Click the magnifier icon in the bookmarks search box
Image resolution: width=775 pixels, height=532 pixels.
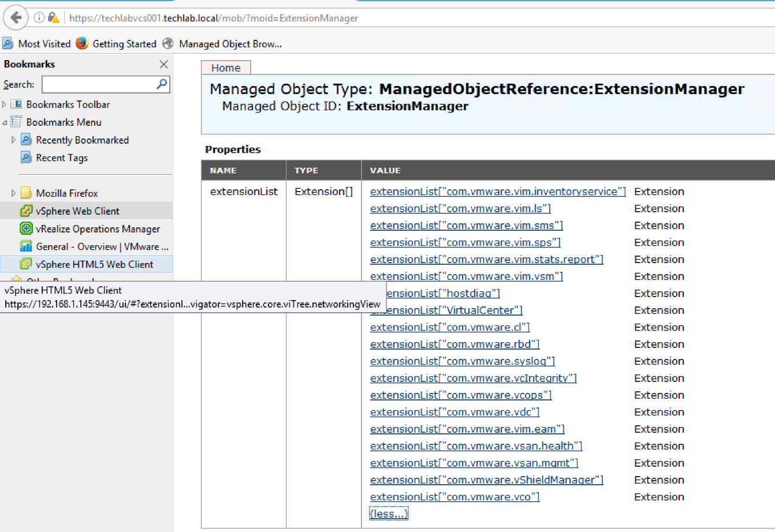pos(162,84)
